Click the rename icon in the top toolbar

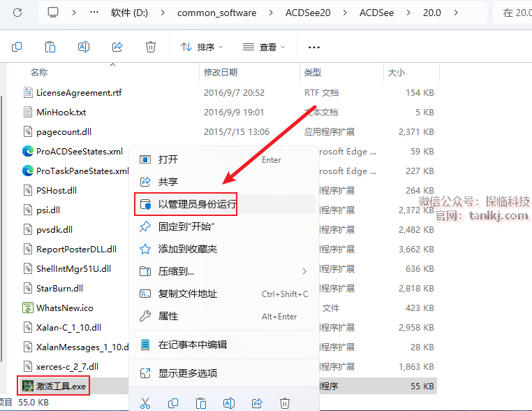coord(84,47)
